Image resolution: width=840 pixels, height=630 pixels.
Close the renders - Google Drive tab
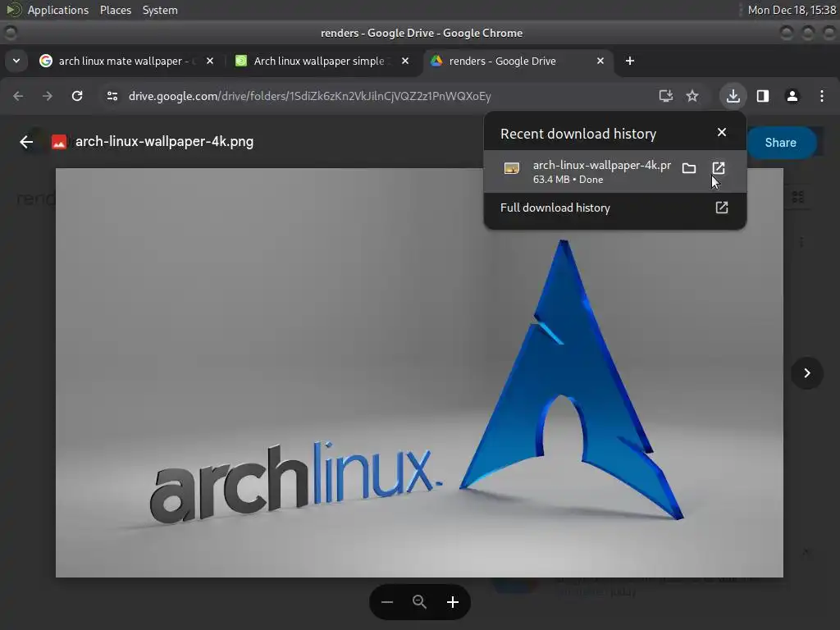click(600, 61)
